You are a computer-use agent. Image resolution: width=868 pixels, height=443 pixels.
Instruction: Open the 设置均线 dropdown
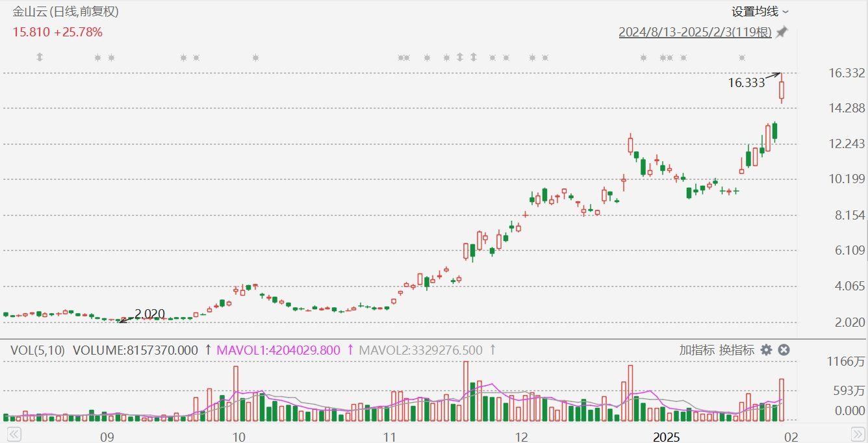click(x=760, y=12)
